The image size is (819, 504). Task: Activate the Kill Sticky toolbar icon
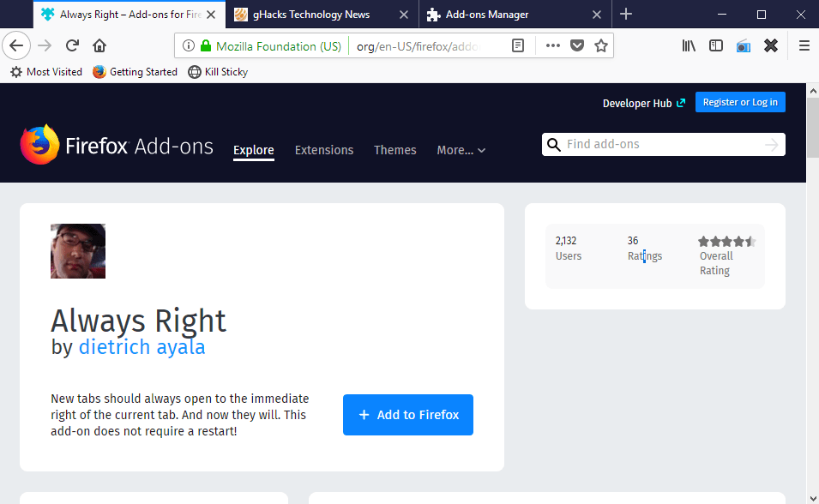point(218,72)
